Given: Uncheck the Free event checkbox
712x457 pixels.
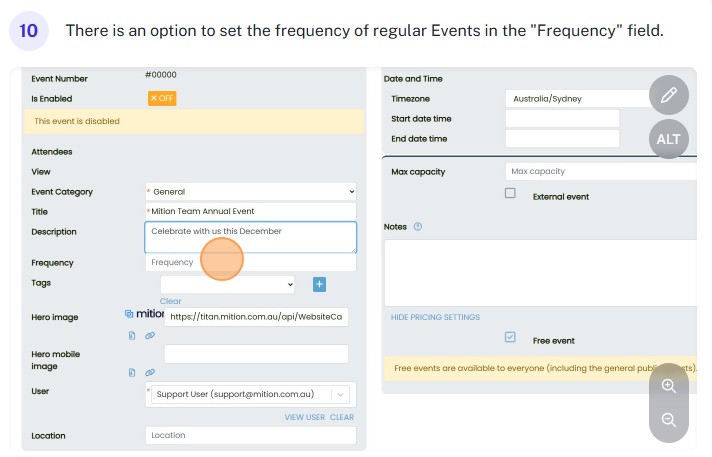Looking at the screenshot, I should tap(510, 338).
